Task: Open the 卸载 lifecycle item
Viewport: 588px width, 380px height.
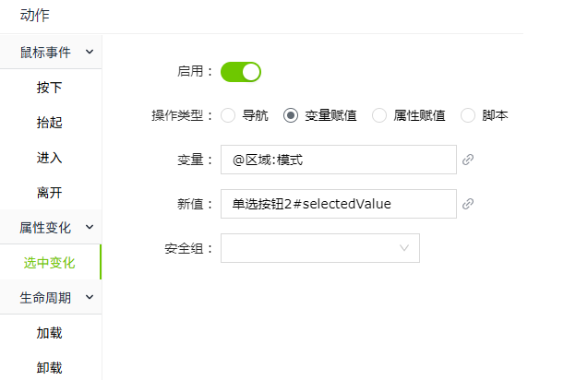Action: pyautogui.click(x=50, y=368)
